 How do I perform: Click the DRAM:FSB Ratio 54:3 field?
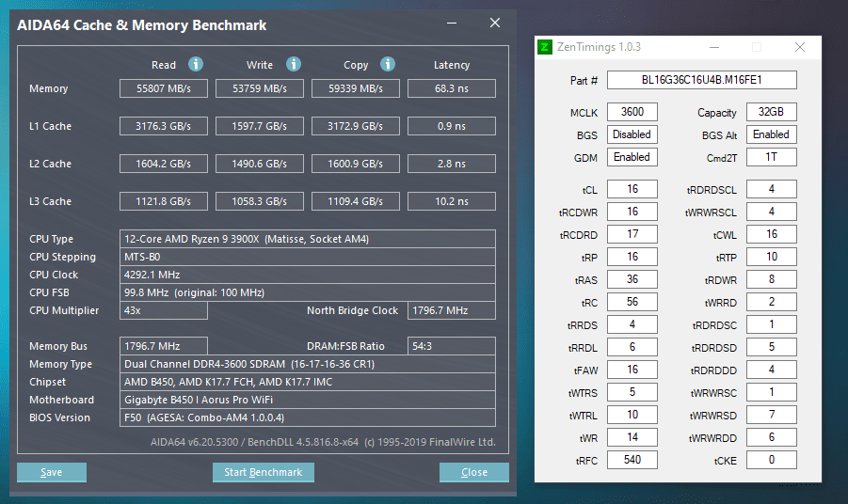[x=452, y=346]
